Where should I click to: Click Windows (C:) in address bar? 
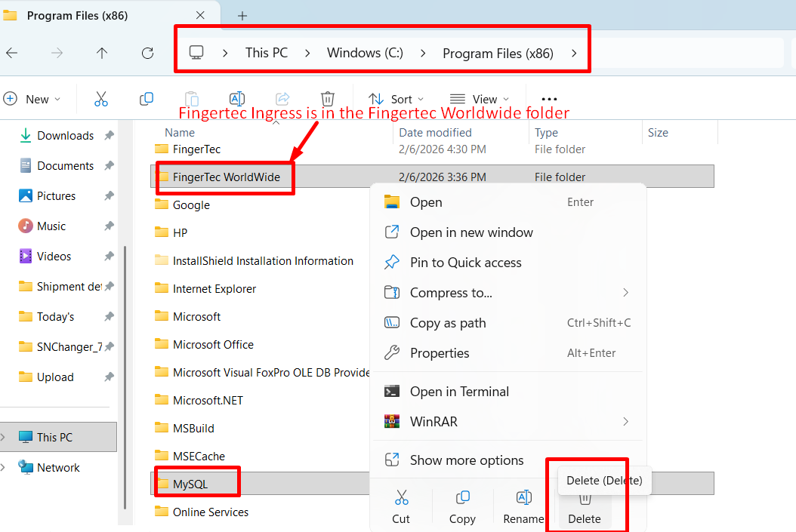[365, 53]
